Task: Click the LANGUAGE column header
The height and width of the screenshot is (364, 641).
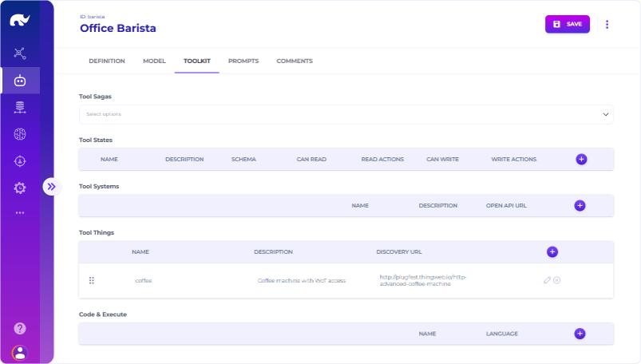Action: (502, 334)
